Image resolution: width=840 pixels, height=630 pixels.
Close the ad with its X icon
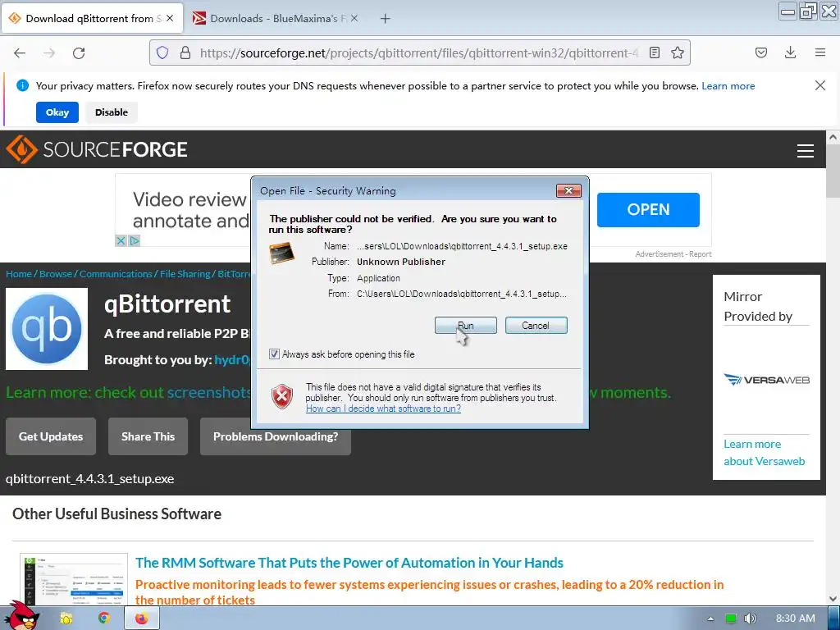click(121, 240)
